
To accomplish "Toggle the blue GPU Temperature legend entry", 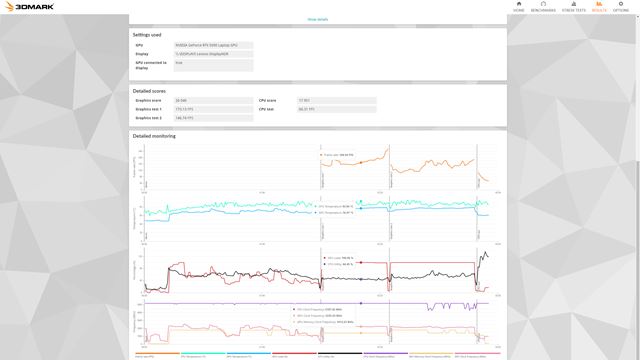I will (249, 355).
